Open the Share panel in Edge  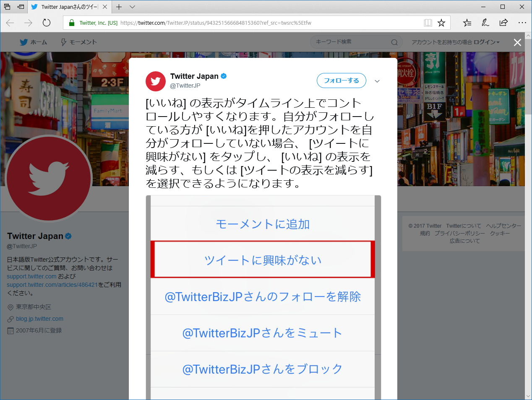tap(503, 23)
